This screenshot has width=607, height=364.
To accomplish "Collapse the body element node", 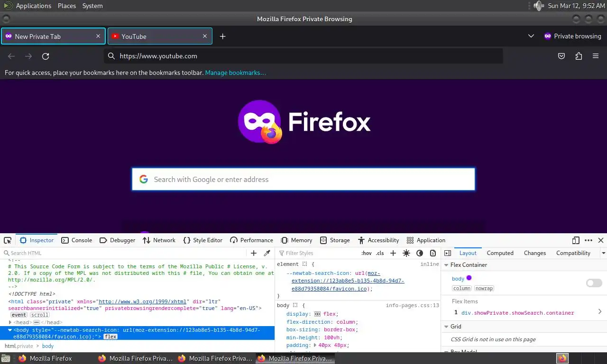I will [10, 330].
